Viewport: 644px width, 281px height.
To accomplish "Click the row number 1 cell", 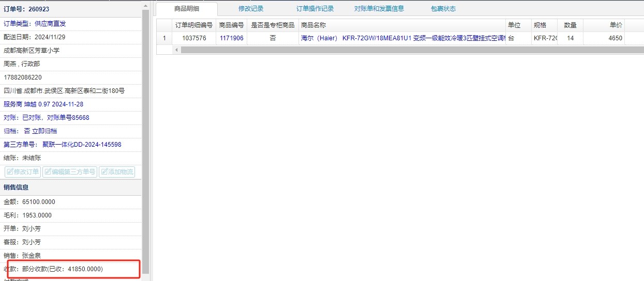I will [164, 38].
